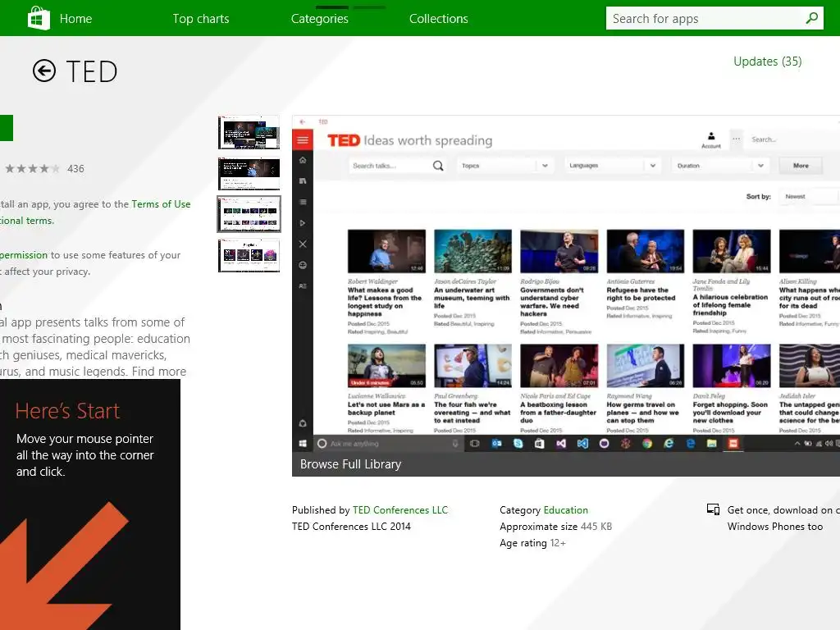Viewport: 840px width, 630px height.
Task: Click the magnifier icon in Search for apps
Action: (x=811, y=18)
